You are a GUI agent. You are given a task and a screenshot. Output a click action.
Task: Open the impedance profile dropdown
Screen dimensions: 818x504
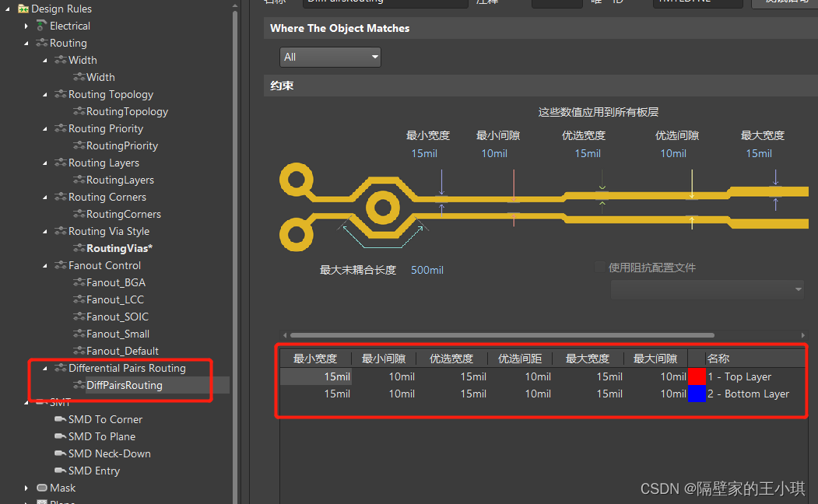coord(707,289)
